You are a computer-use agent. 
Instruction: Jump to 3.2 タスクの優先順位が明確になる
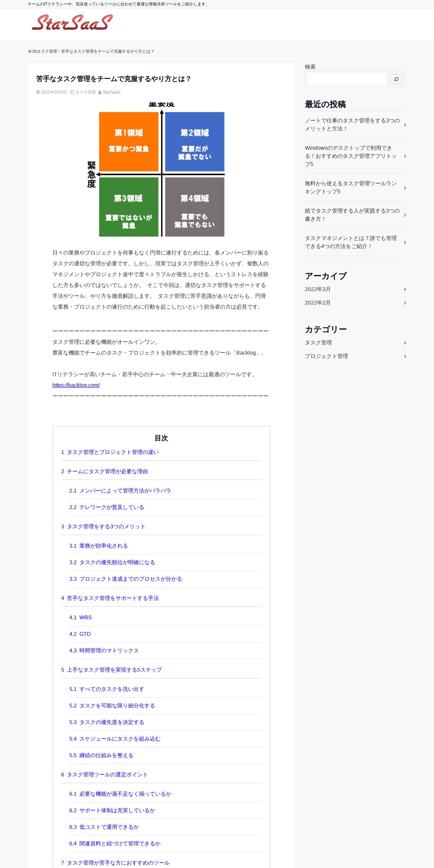pyautogui.click(x=112, y=562)
